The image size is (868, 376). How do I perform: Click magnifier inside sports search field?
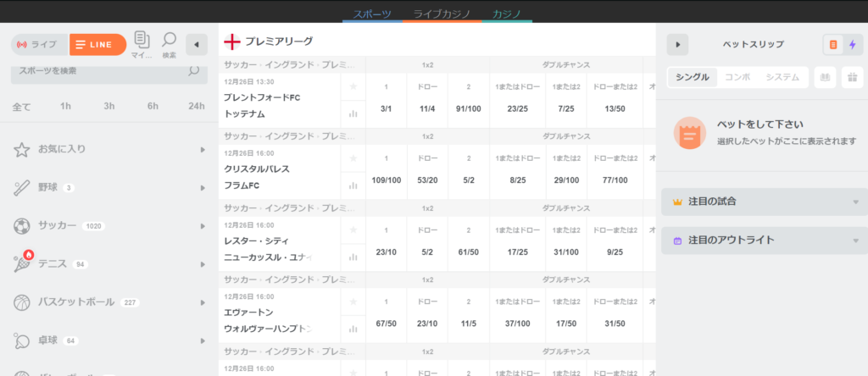[x=194, y=71]
